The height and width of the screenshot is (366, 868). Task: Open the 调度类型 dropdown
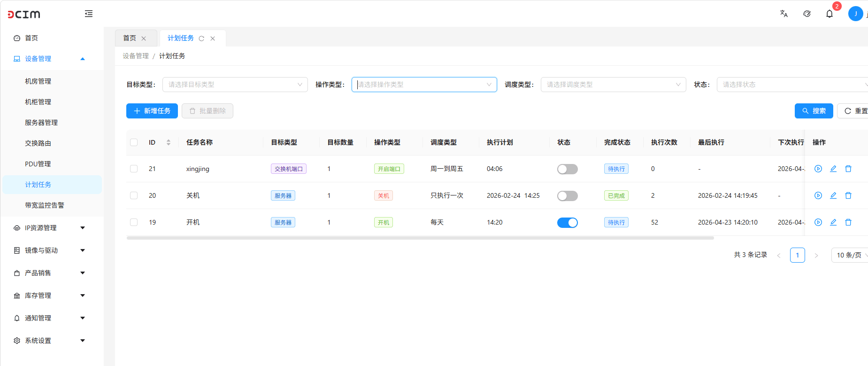[x=614, y=85]
